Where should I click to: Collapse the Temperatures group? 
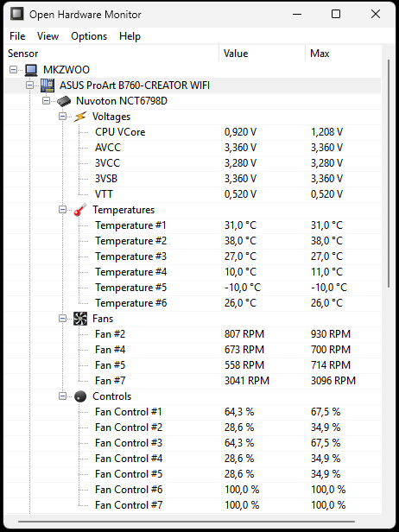coord(62,210)
